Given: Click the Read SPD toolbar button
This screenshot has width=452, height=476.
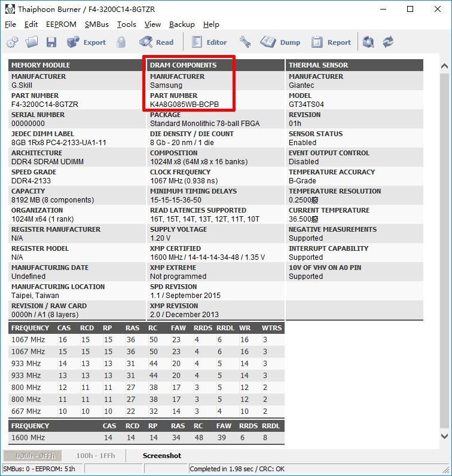Looking at the screenshot, I should point(156,42).
